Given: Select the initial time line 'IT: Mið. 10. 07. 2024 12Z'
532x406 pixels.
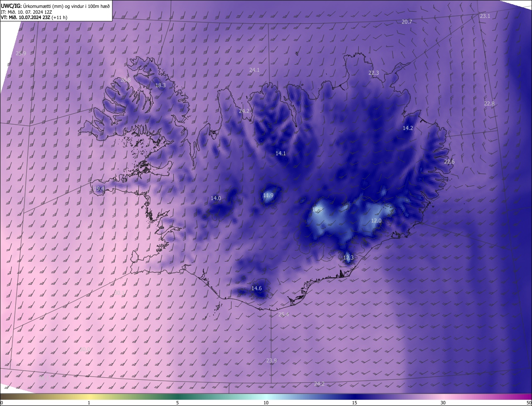Looking at the screenshot, I should pyautogui.click(x=26, y=12).
